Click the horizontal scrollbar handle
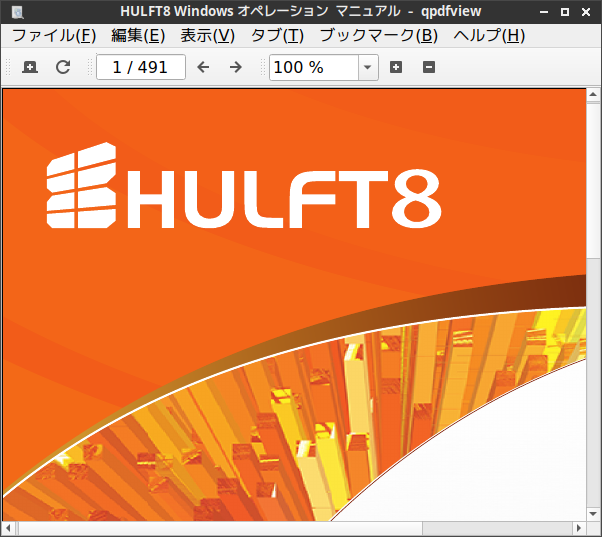Image resolution: width=602 pixels, height=537 pixels. pos(221,528)
